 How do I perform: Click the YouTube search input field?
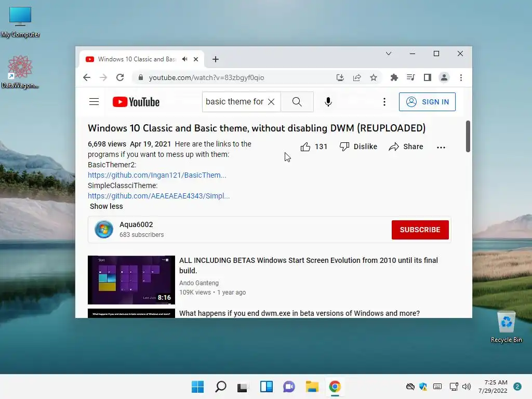pos(234,102)
